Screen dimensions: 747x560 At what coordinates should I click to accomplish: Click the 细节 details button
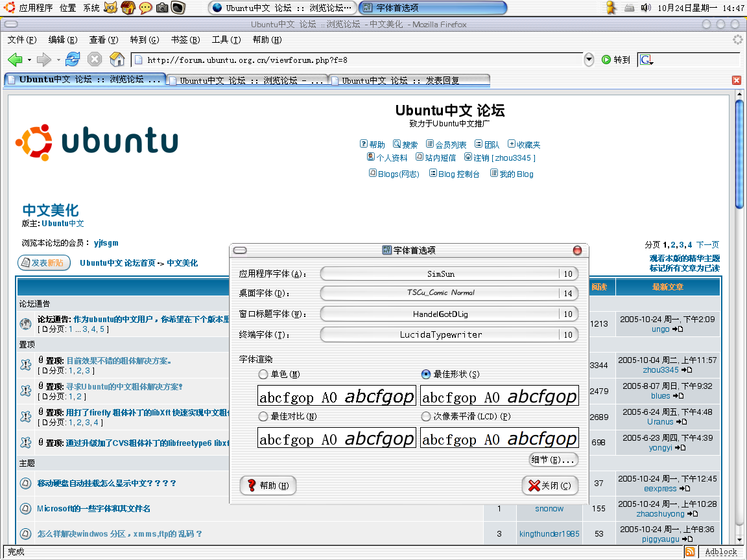point(554,460)
